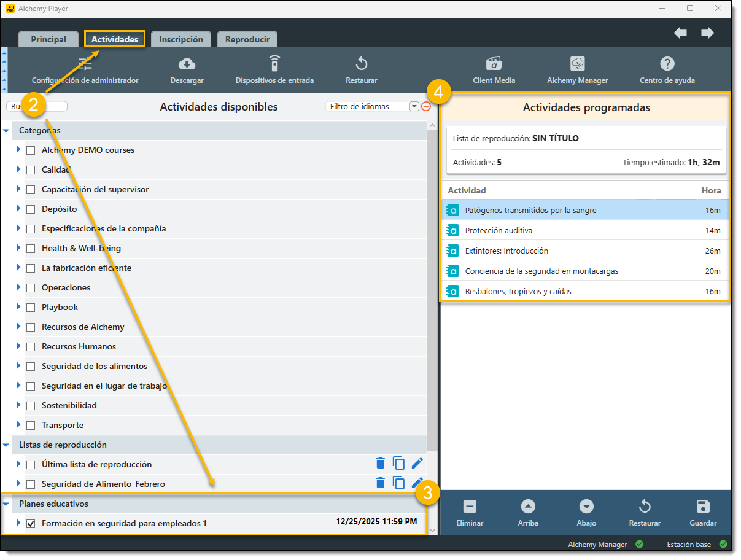The height and width of the screenshot is (560, 741).
Task: Go to the Reproducir tab
Action: click(x=247, y=39)
